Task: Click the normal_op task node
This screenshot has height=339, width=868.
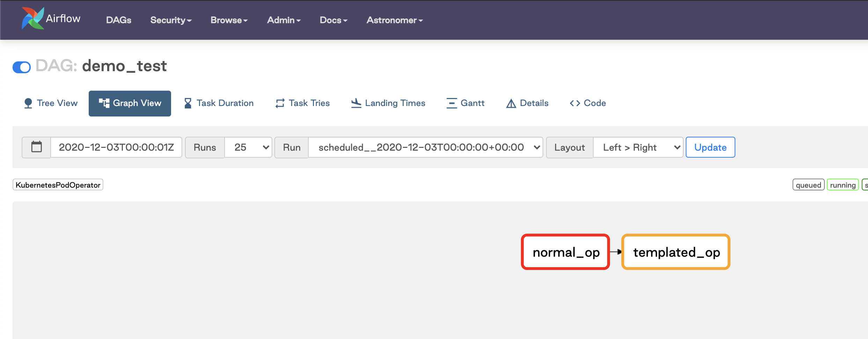Action: [x=566, y=252]
